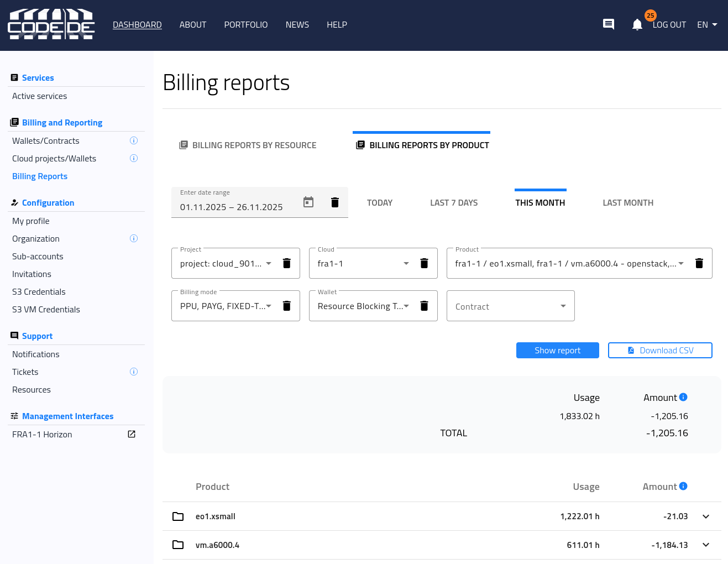Clear the Project filter using trash icon
The image size is (728, 564).
286,263
